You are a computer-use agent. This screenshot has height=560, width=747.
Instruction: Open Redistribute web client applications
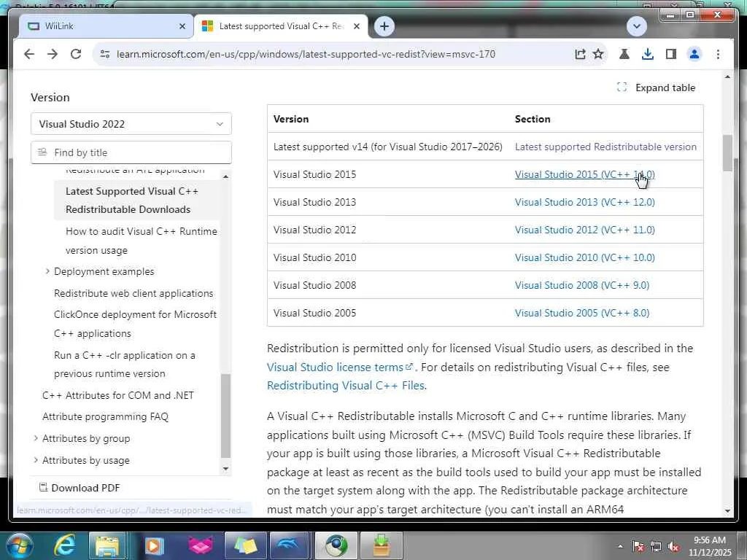[x=133, y=293]
